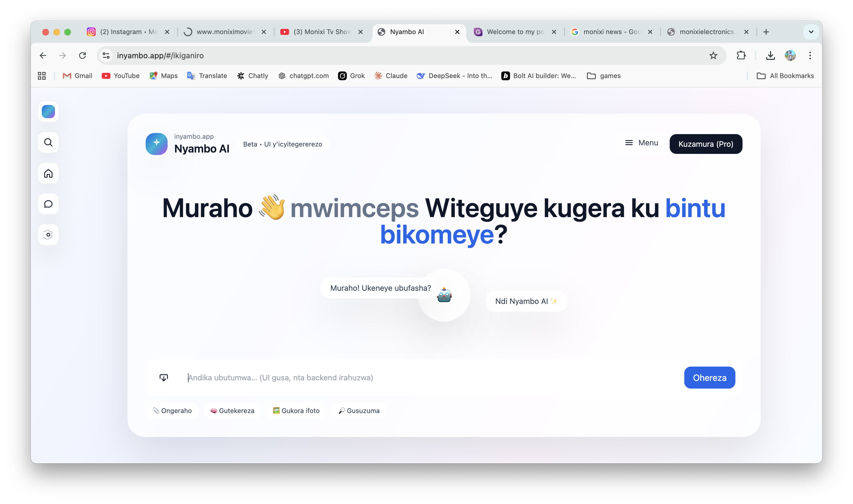This screenshot has height=504, width=853.
Task: Go to home via sidebar house icon
Action: pos(48,173)
